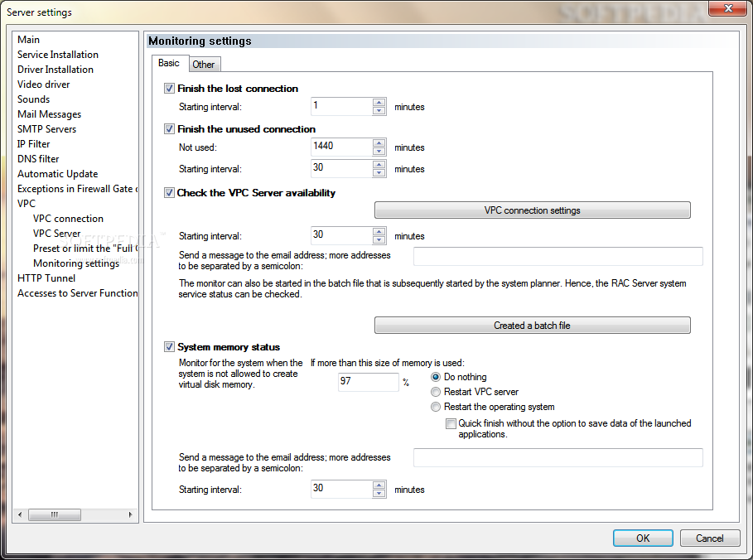Toggle Finish the unused connection checkbox
The width and height of the screenshot is (753, 560).
[169, 128]
